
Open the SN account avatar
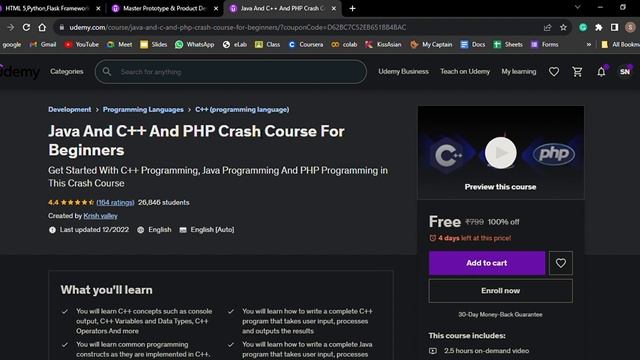625,72
